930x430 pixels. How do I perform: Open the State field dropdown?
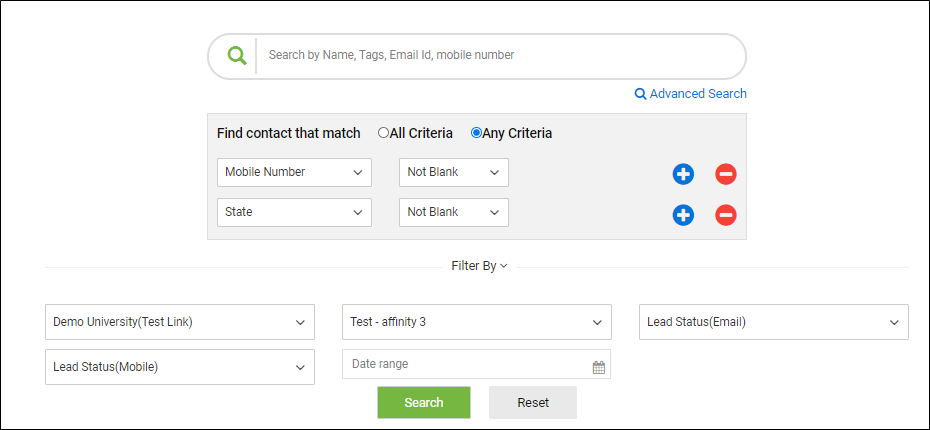click(x=294, y=212)
